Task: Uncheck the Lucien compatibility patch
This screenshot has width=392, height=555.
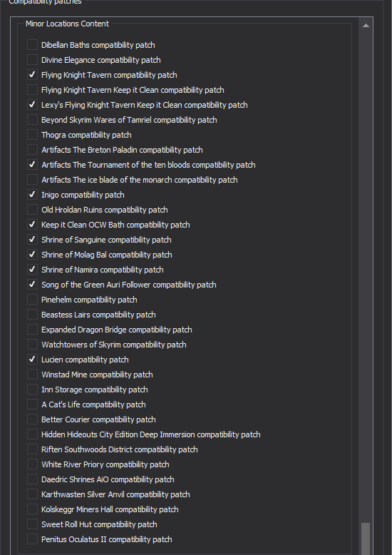Action: (x=32, y=360)
